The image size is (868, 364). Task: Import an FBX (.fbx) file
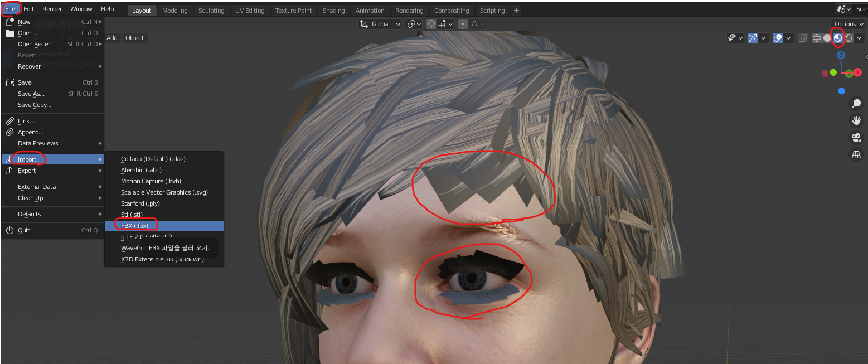click(164, 226)
